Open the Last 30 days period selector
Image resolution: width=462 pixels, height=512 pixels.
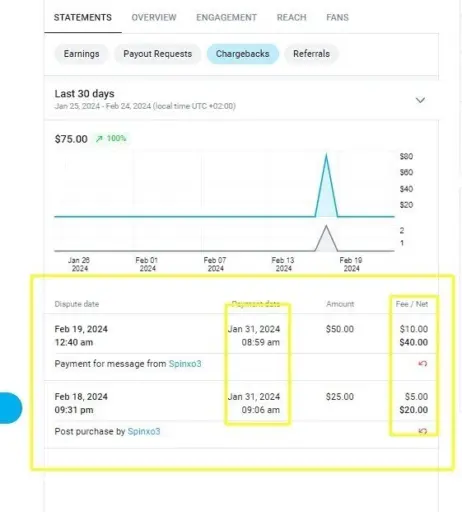pos(241,99)
